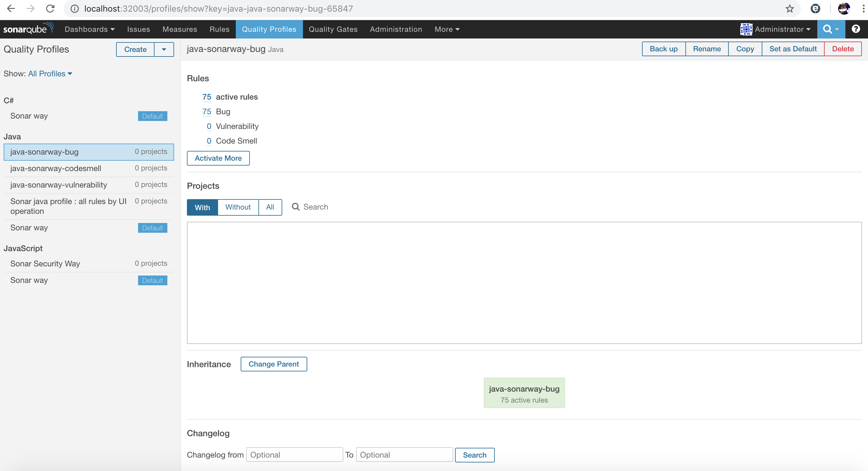Open the search magnifier in navbar
Screen dimensions: 868x471
pos(827,29)
